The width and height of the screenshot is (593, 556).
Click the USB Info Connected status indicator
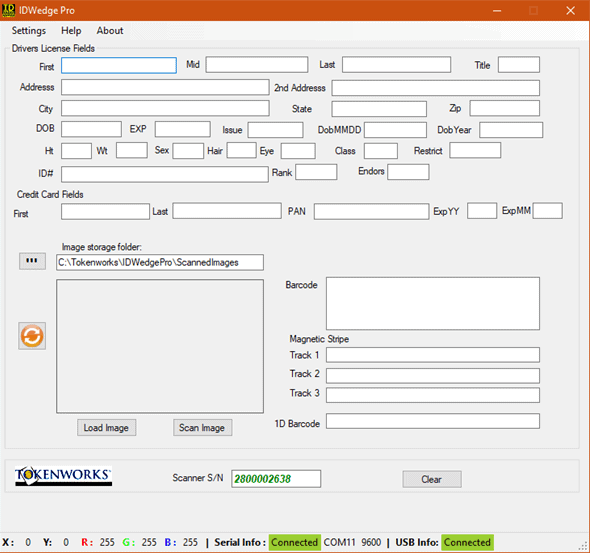click(467, 542)
